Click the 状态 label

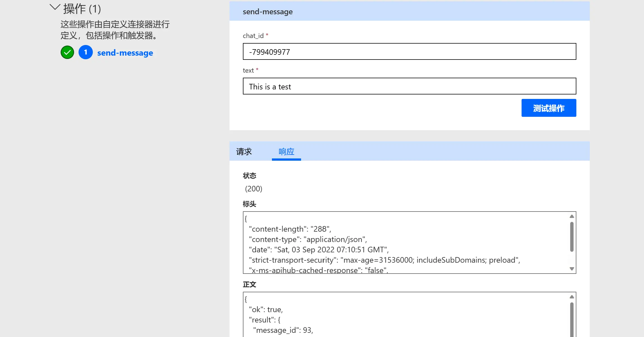[250, 176]
